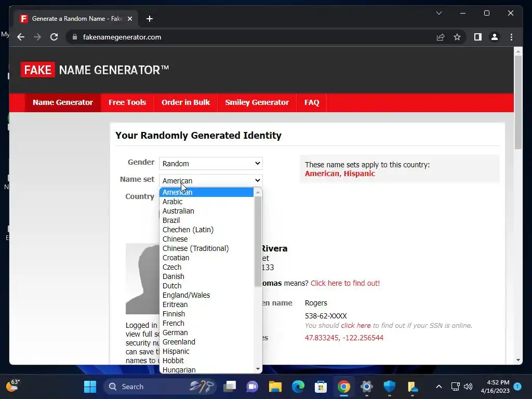Screen dimensions: 532x399
Task: Click the browser forward arrow
Action: pyautogui.click(x=37, y=37)
